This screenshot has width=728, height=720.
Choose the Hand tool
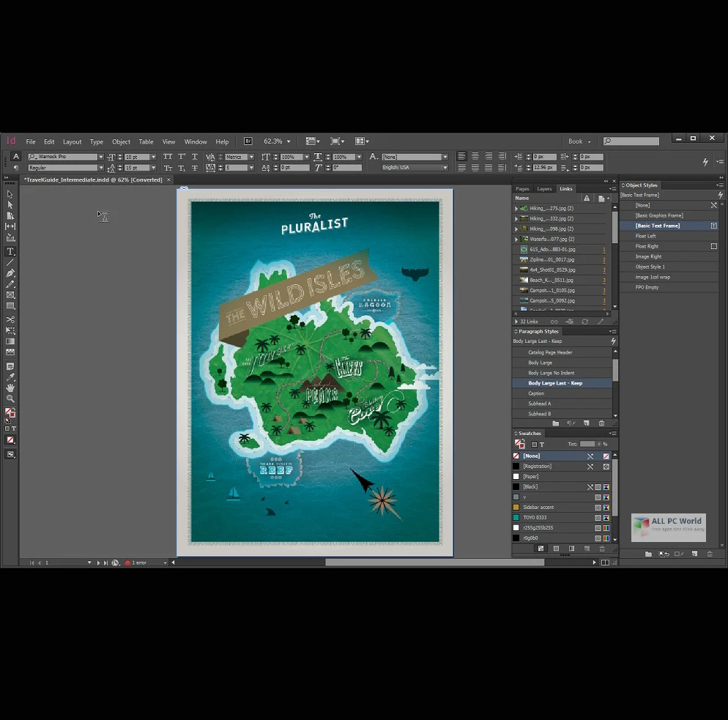tap(10, 387)
